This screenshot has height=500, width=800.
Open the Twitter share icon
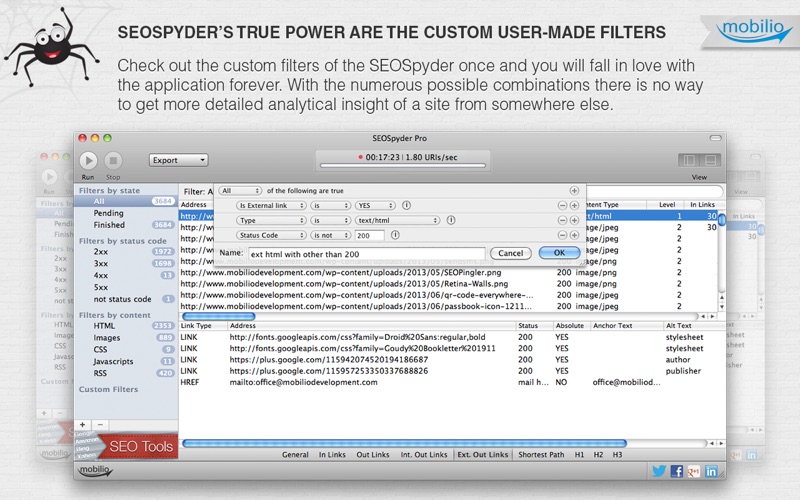click(x=659, y=471)
